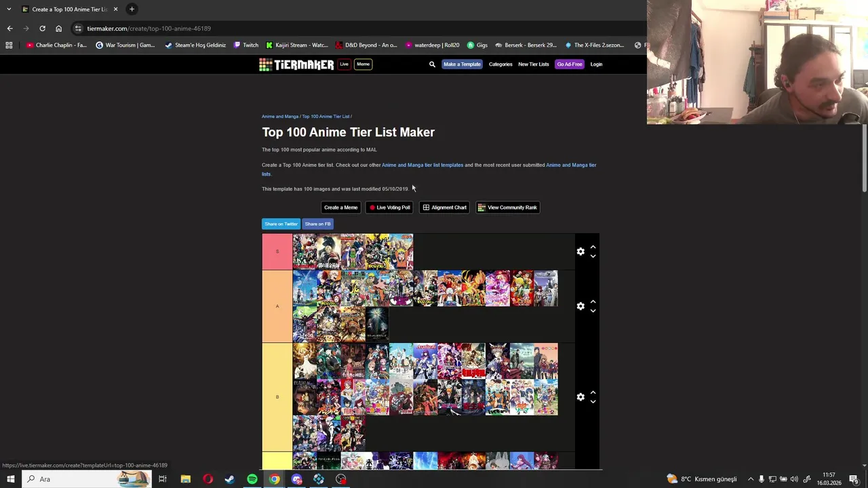
Task: Open settings gear for the B tier row
Action: click(580, 397)
